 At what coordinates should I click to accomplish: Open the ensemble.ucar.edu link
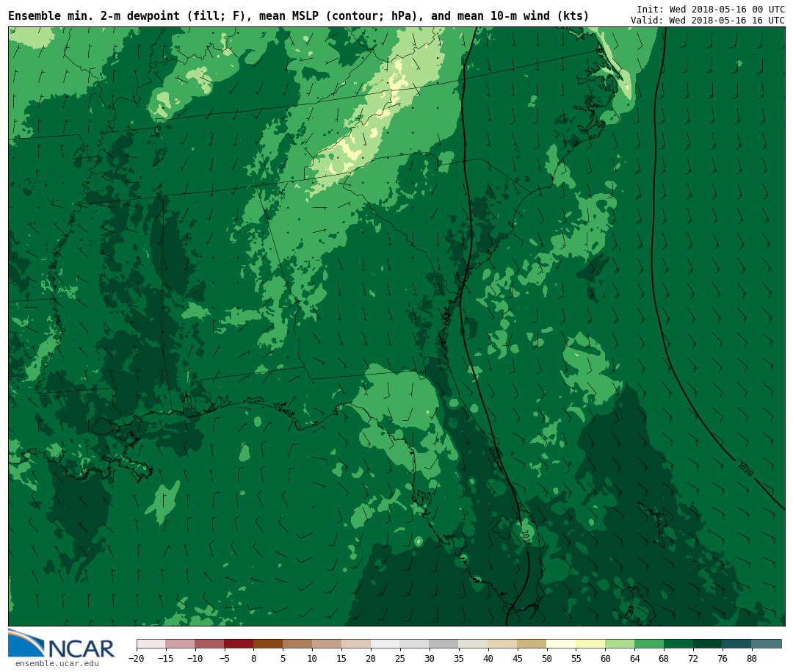[x=57, y=664]
